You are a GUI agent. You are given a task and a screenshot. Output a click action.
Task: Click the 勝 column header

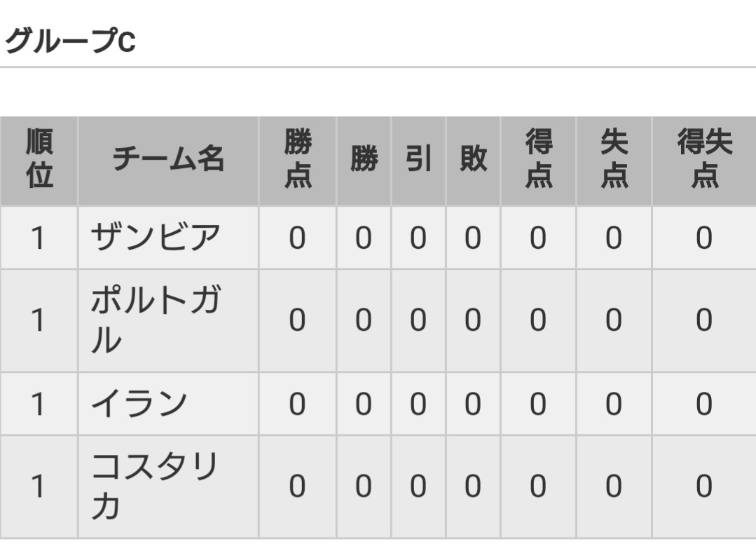(364, 158)
